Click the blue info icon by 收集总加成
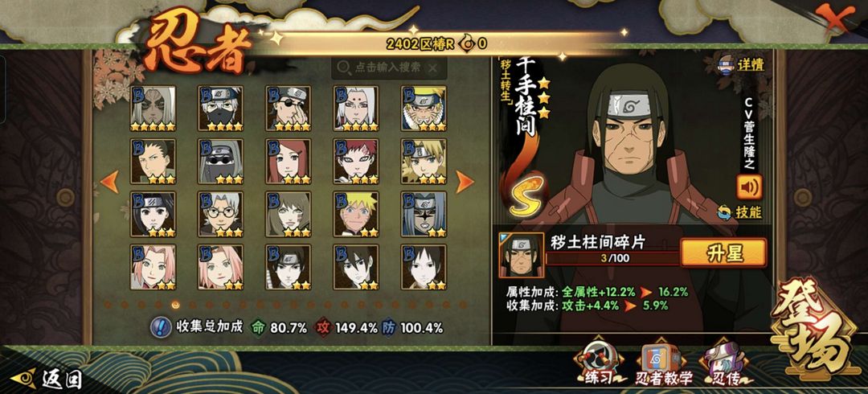Screen dimensions: 868x394 [x=161, y=327]
